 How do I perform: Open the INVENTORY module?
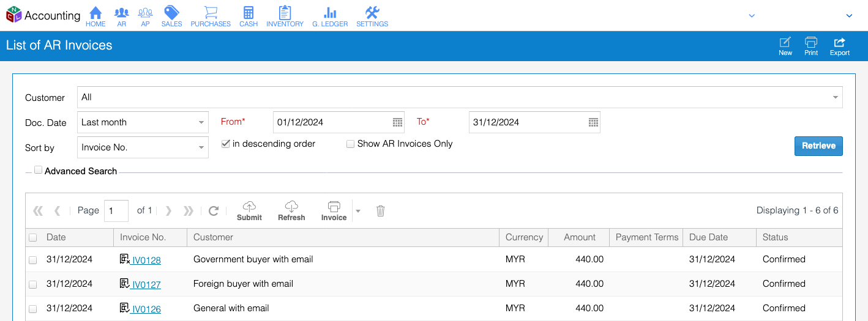[285, 17]
